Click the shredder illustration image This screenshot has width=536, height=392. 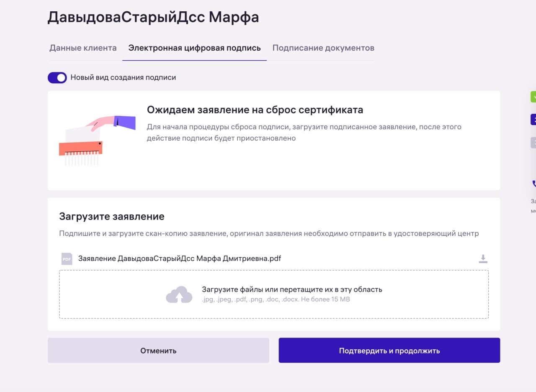tap(97, 141)
